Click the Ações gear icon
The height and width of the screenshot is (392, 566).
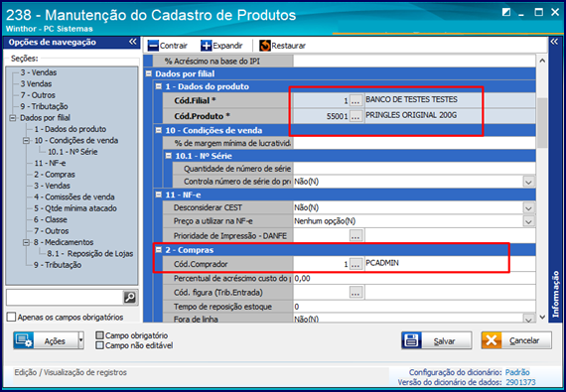point(24,340)
